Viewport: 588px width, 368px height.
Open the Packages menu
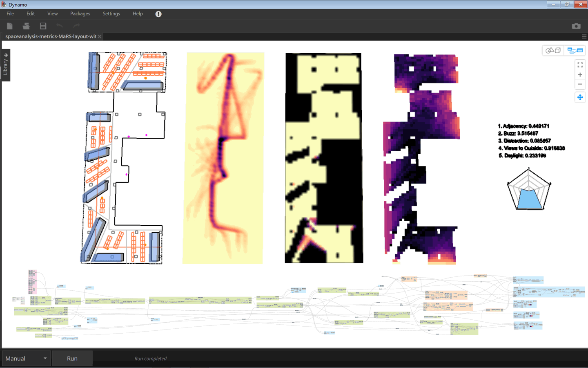pos(80,13)
